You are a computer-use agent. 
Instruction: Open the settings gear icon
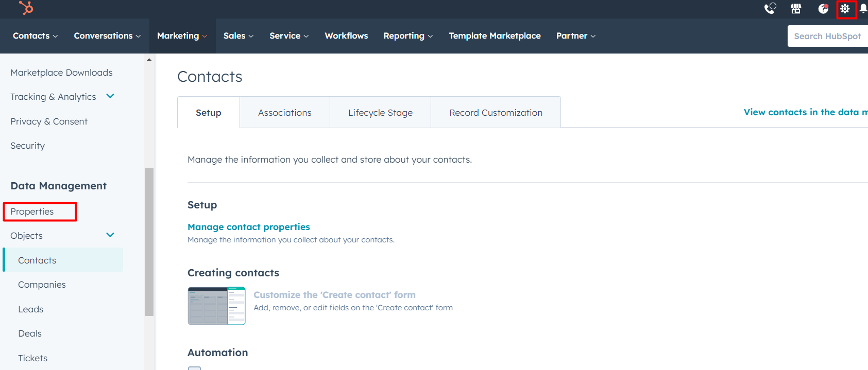click(x=845, y=9)
